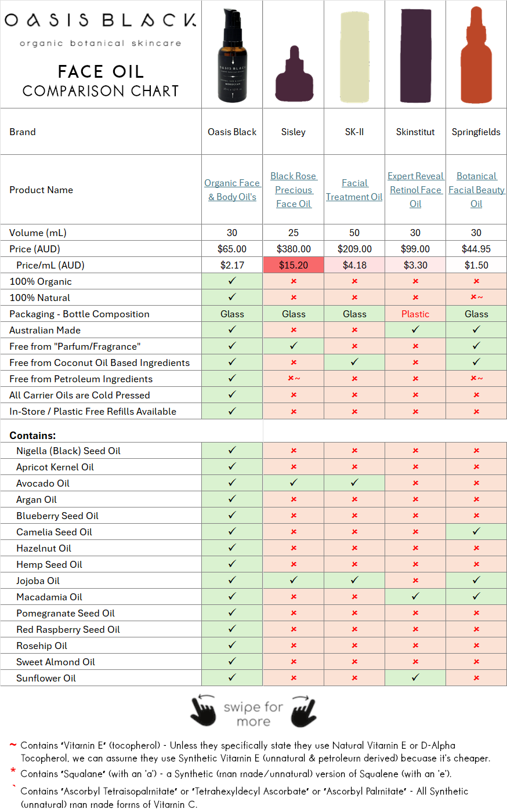The width and height of the screenshot is (507, 812).
Task: Click the red highlighted $15.20 price cell
Action: [293, 264]
